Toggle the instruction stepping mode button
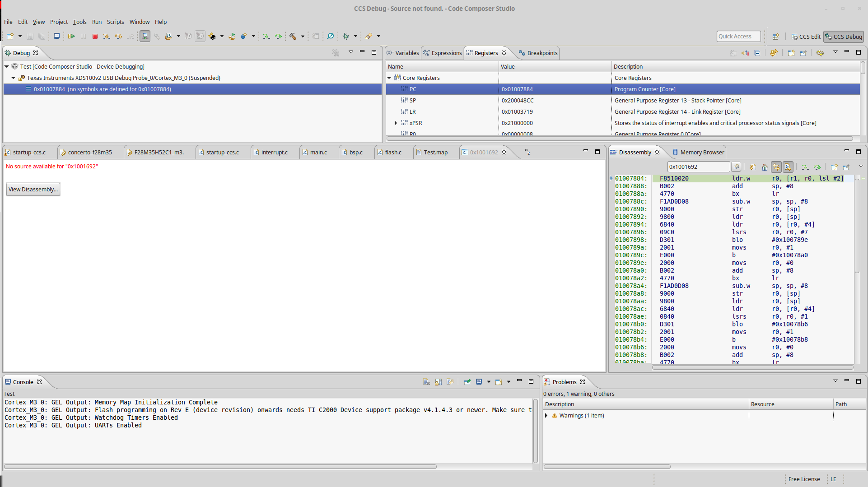Screen dimensions: 868x487 pyautogui.click(x=145, y=36)
